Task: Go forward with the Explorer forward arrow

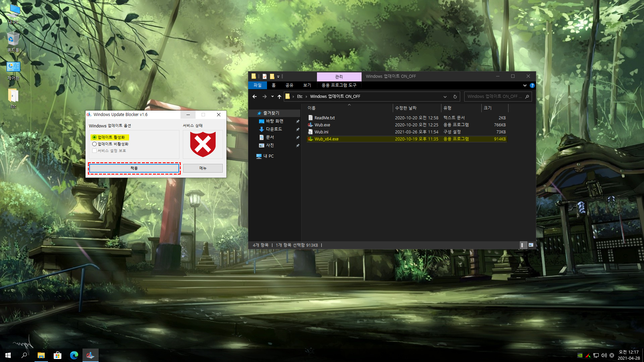Action: 265,97
